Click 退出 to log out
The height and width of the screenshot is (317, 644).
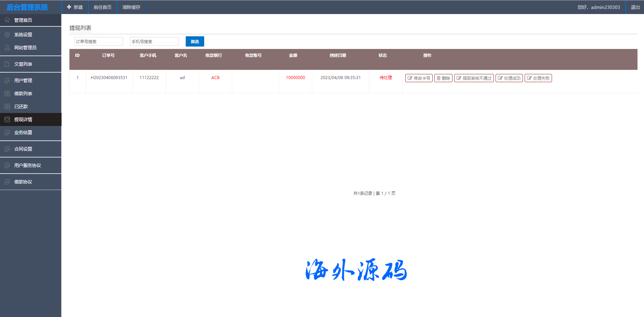(635, 7)
